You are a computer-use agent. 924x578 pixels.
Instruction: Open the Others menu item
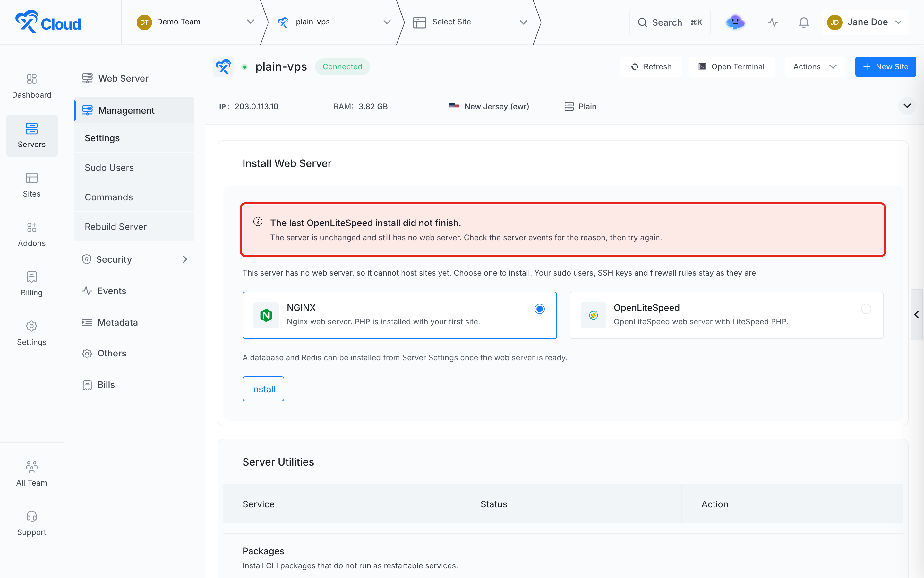(135, 353)
